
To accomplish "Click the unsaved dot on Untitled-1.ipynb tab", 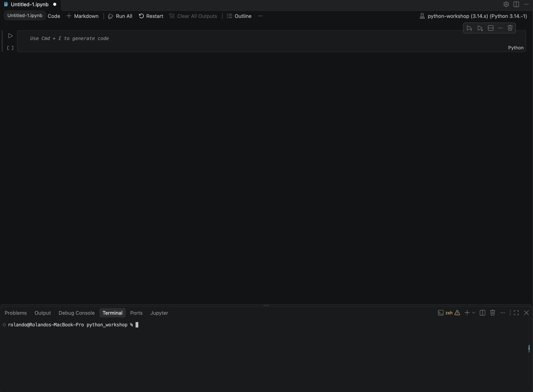I will (55, 4).
